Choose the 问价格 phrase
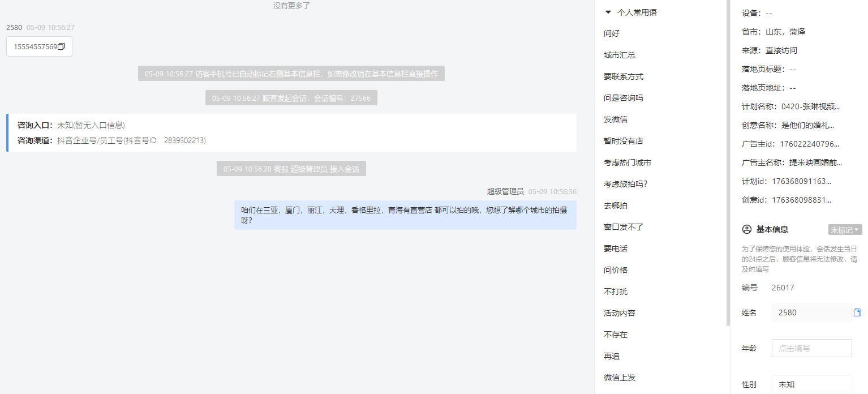The image size is (868, 394). (x=616, y=270)
